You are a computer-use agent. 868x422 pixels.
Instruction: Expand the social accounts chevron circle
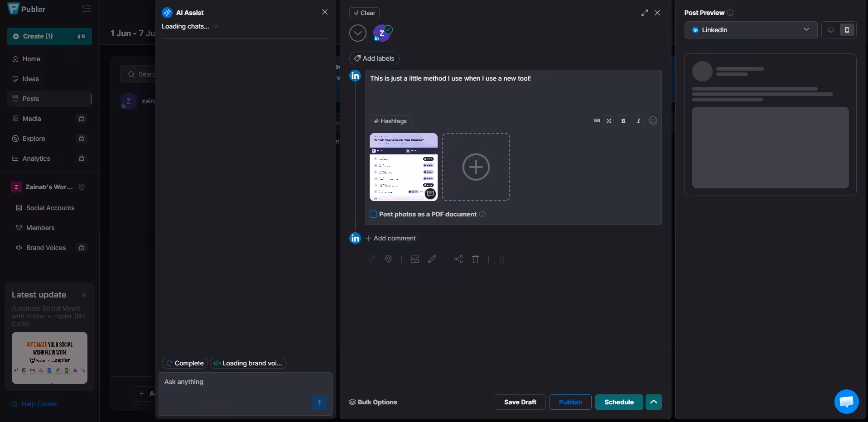point(358,33)
